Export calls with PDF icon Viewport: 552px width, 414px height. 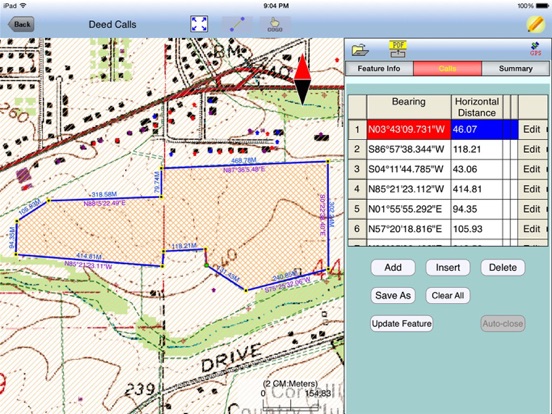(398, 49)
